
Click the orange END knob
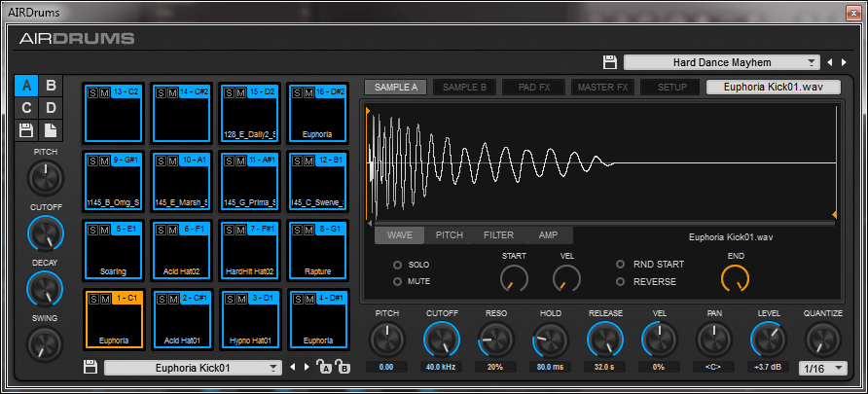tap(735, 278)
